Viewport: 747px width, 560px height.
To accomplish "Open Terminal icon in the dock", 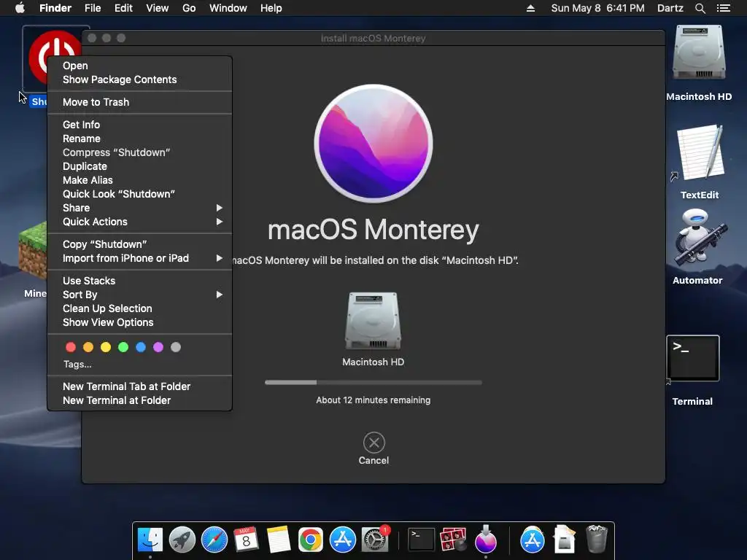I will [x=422, y=540].
